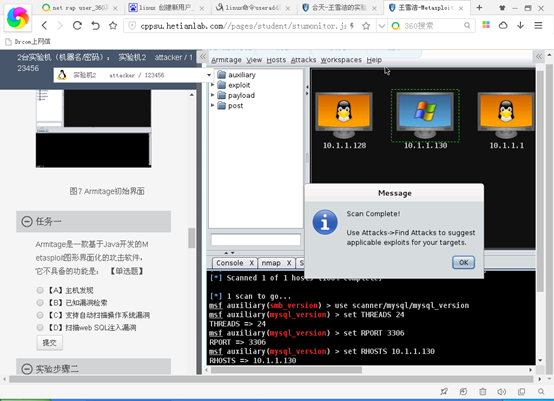Switch to the Console tab
554x401 pixels.
point(230,263)
